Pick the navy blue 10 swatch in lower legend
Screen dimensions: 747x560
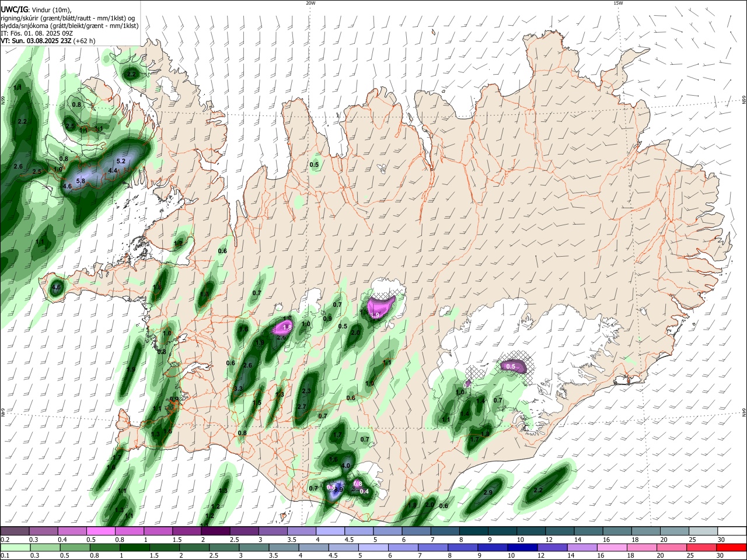click(522, 547)
